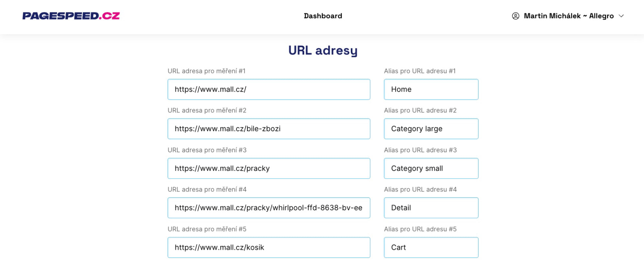Click label 'URL adresa pro měření #2'
The width and height of the screenshot is (644, 279).
(207, 110)
